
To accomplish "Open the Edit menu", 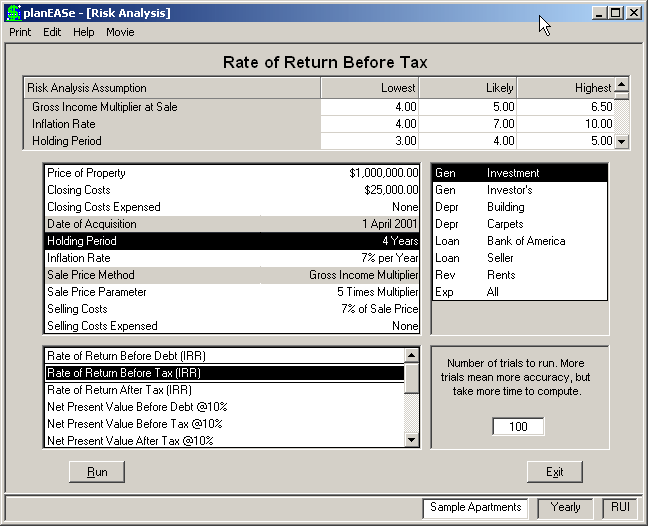I will (x=52, y=32).
